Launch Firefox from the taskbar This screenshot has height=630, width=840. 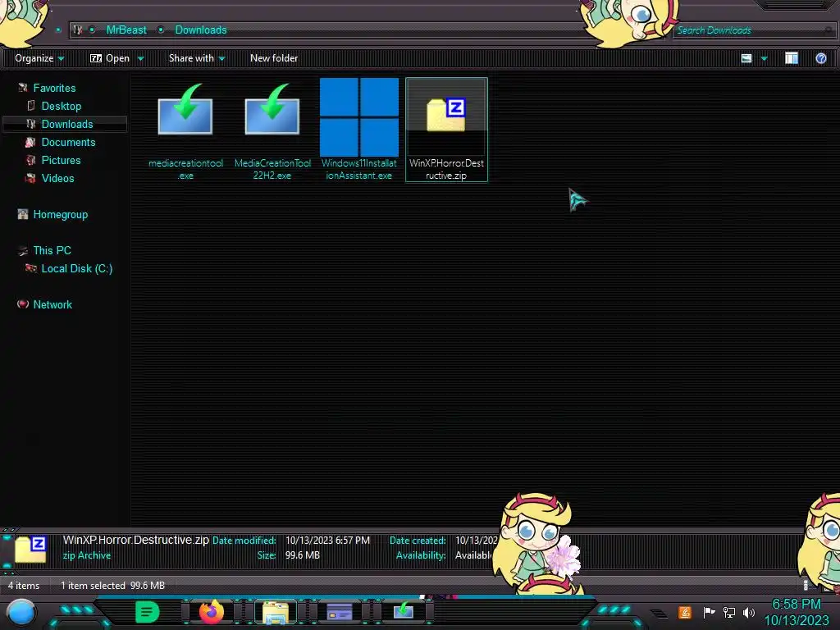[212, 612]
